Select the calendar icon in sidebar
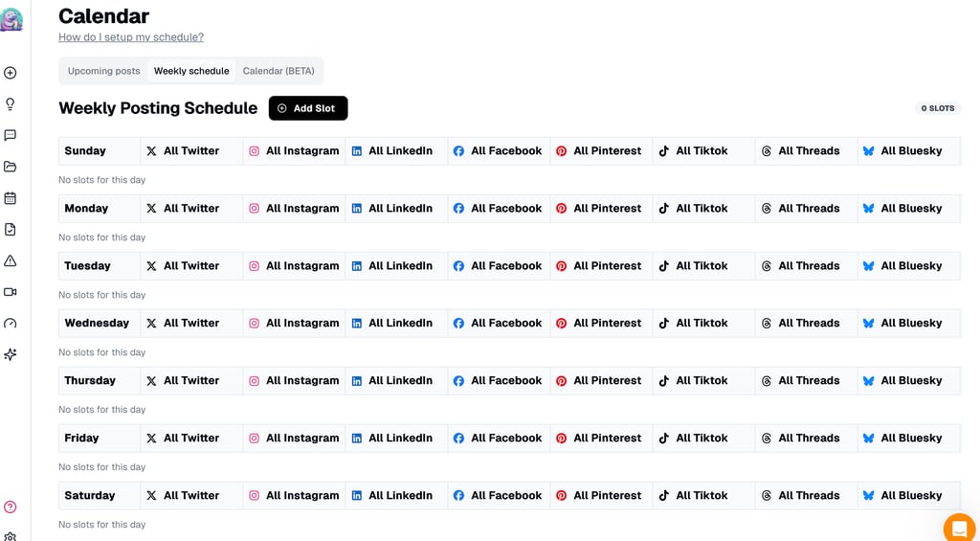The image size is (980, 541). coord(11,198)
